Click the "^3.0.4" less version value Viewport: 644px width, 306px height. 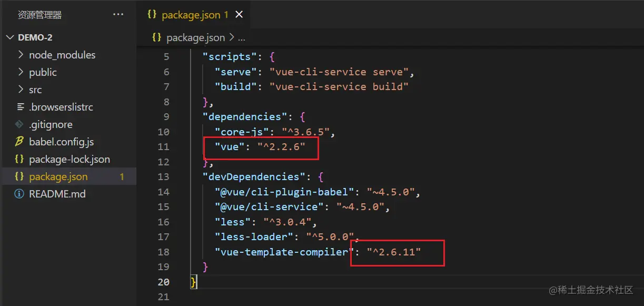287,222
